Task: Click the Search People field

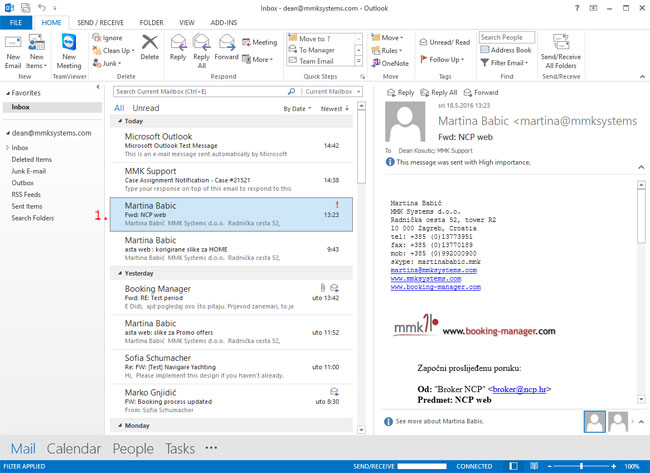Action: coord(507,37)
